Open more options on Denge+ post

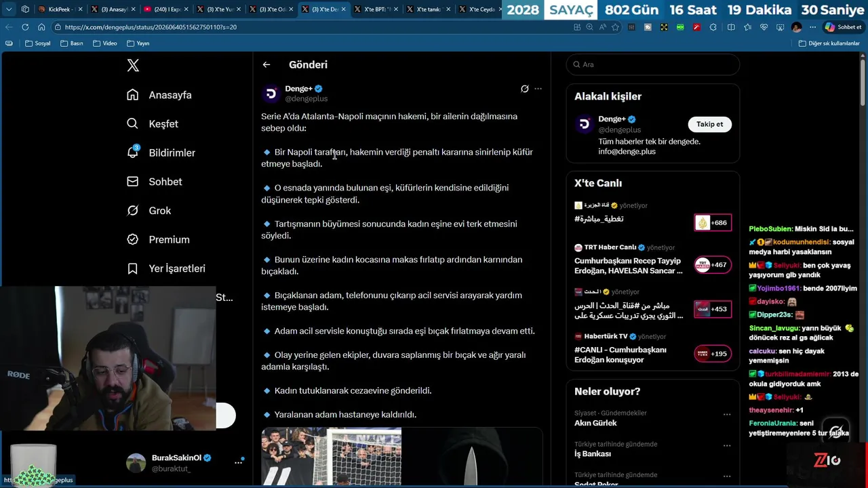538,89
